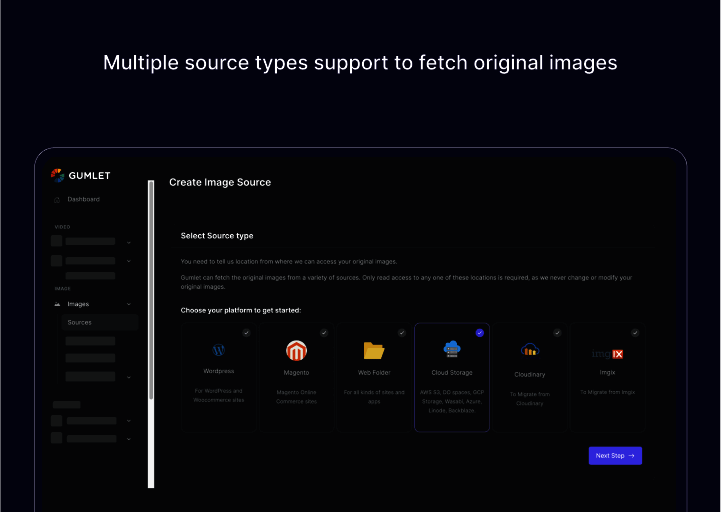Screen dimensions: 721x513
Task: Click the Dashboard home icon
Action: tap(57, 199)
